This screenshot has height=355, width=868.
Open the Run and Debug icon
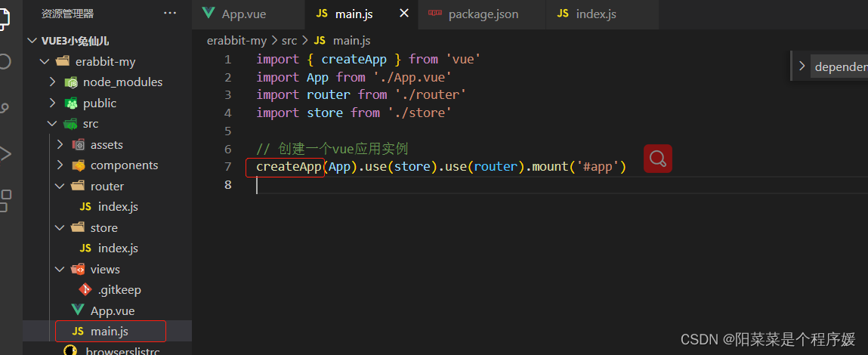coord(5,153)
